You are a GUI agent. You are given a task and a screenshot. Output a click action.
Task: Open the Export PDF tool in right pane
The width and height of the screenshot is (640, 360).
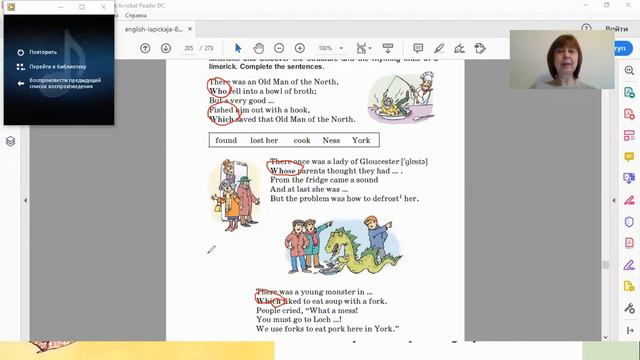(629, 92)
